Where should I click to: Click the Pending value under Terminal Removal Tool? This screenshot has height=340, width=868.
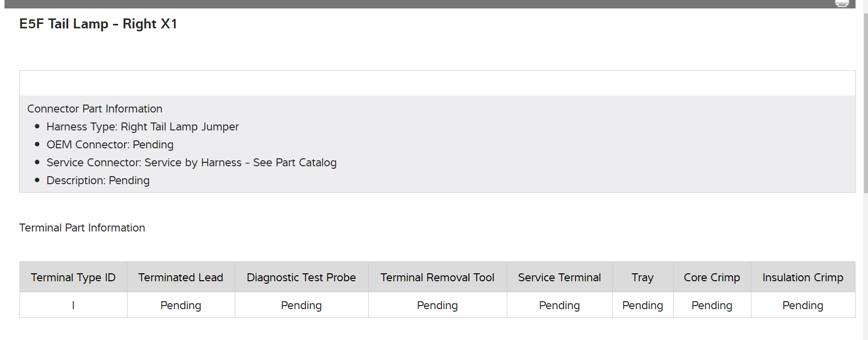[437, 305]
